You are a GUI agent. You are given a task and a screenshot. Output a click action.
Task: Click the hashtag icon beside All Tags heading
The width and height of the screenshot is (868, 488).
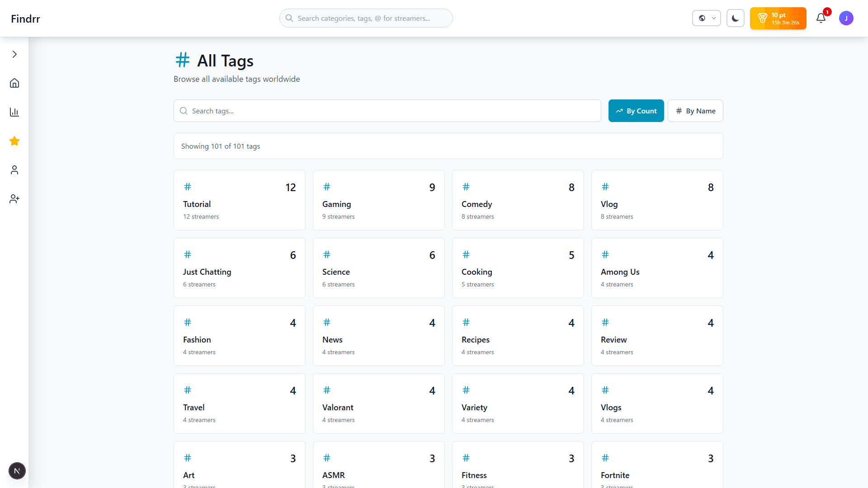pos(182,59)
